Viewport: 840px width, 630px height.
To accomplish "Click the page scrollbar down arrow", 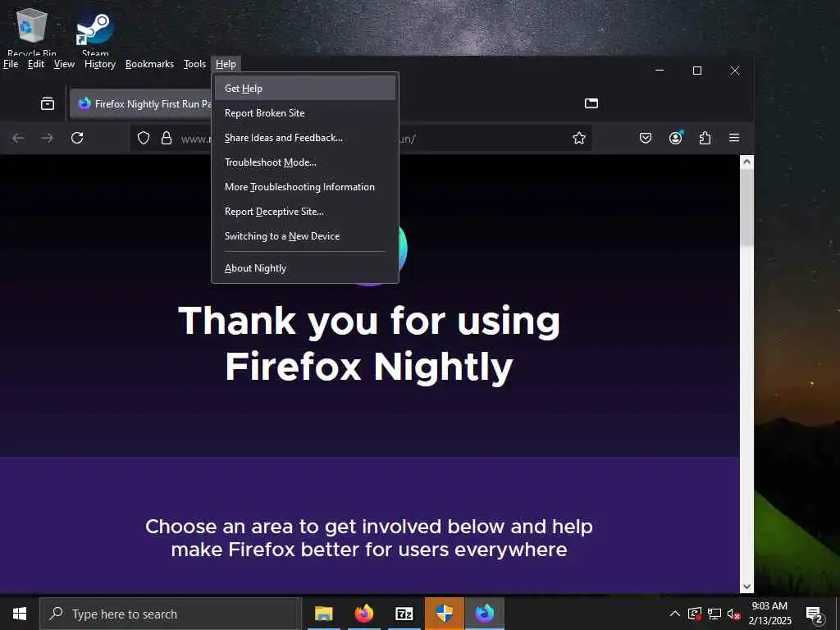I will coord(746,586).
